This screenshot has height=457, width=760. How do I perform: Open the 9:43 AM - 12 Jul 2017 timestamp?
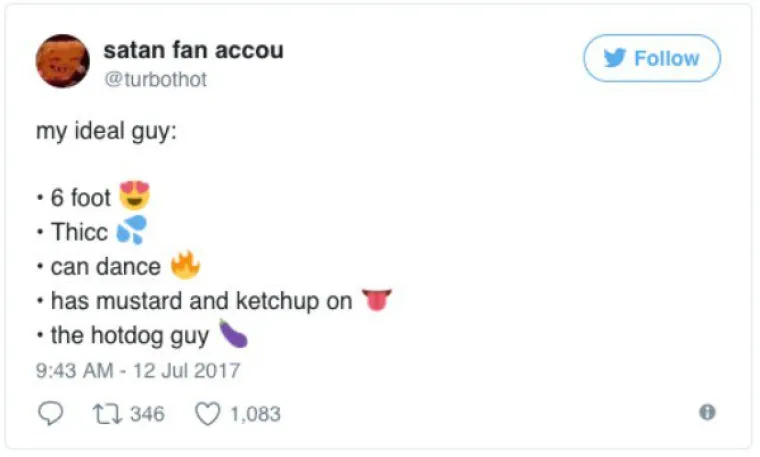pos(138,370)
